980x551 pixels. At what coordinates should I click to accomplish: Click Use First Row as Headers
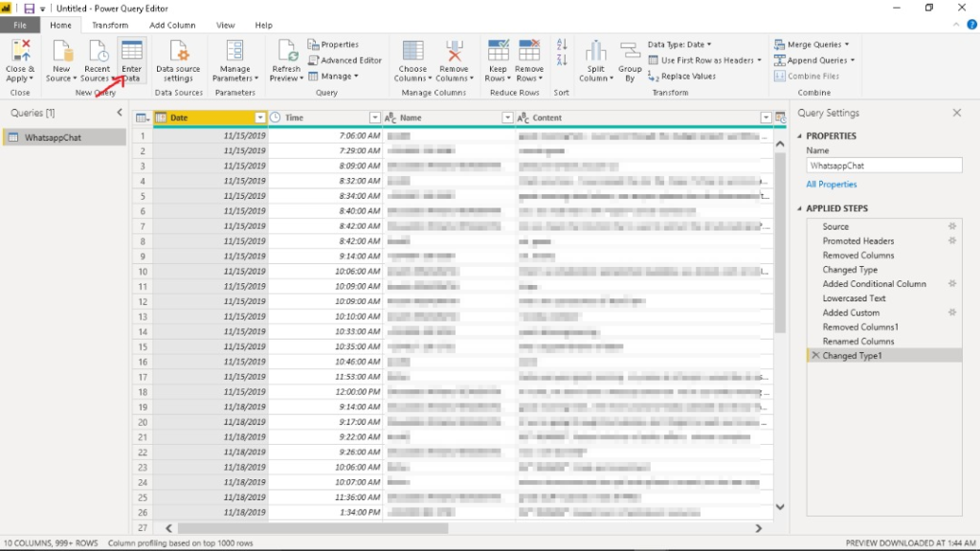[x=705, y=60]
